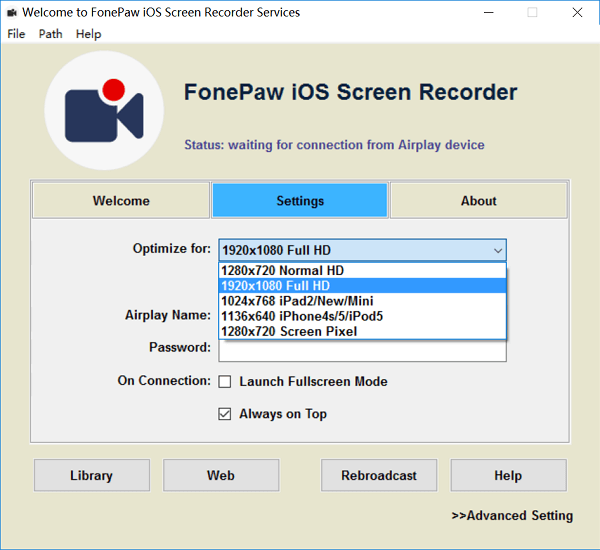
Task: Click the Password input field
Action: [362, 351]
